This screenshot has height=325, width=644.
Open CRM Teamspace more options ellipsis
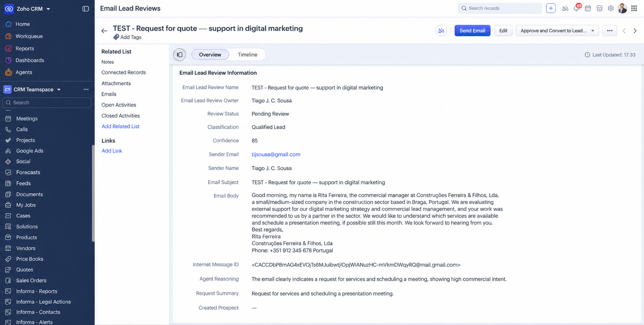86,89
